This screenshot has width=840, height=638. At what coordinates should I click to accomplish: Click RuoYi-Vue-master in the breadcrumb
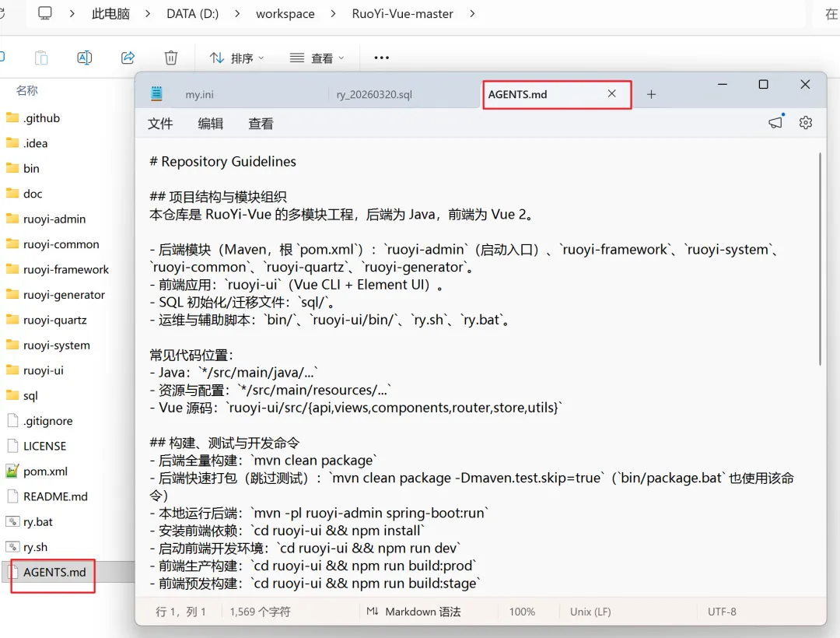tap(402, 13)
